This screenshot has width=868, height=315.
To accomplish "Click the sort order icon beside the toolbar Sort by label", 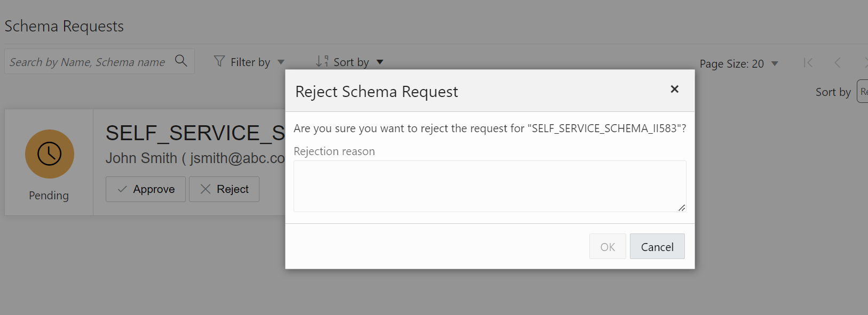I will [x=322, y=61].
